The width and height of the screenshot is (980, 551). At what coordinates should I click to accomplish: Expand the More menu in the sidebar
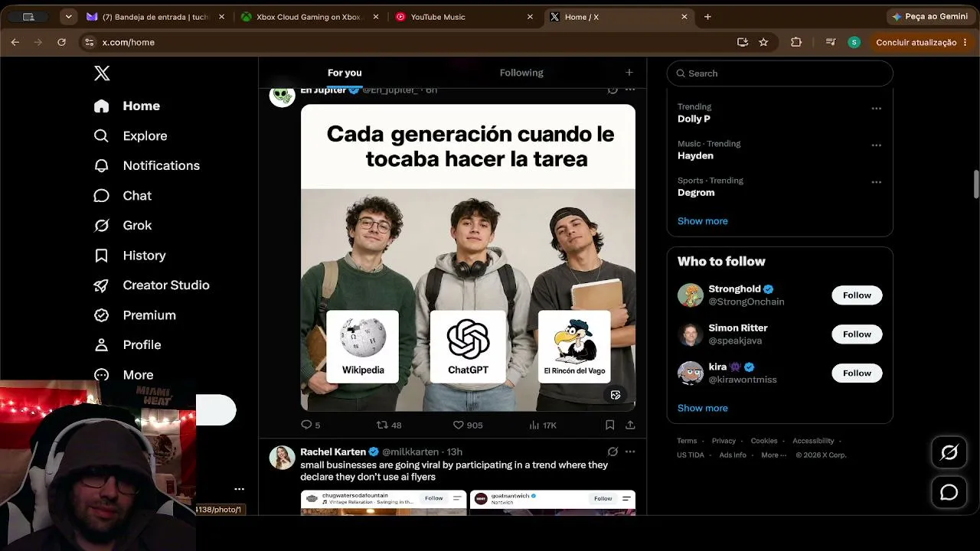point(123,375)
